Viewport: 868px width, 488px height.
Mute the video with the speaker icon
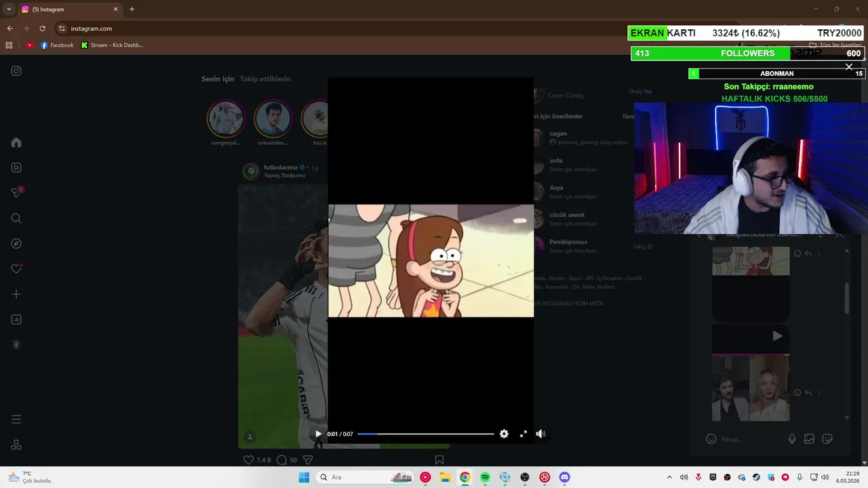[540, 434]
